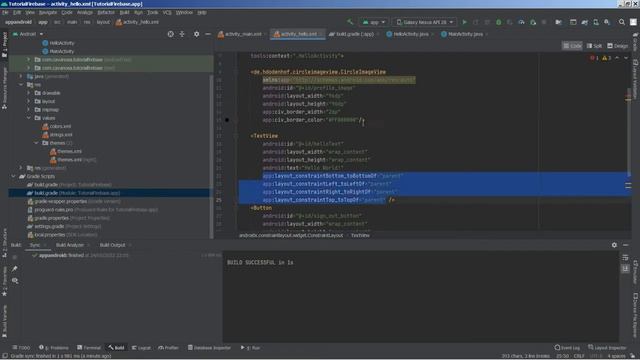This screenshot has height=360, width=640.
Task: Collapse the res folder in project tree
Action: (x=21, y=84)
